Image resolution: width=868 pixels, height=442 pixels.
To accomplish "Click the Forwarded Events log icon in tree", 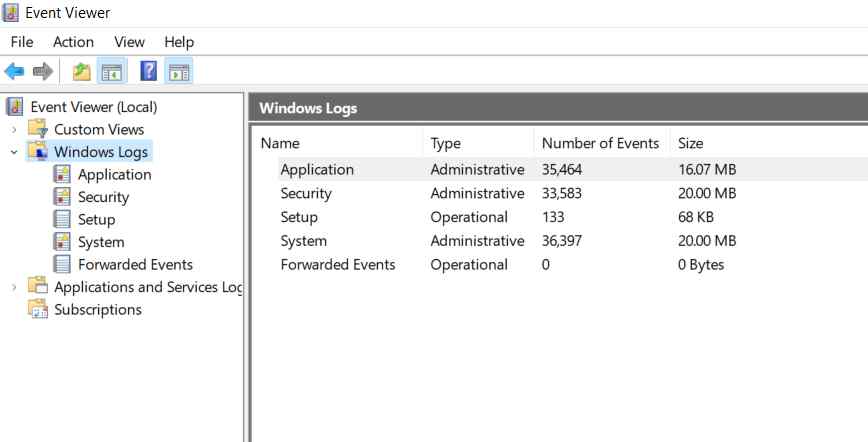I will point(62,264).
